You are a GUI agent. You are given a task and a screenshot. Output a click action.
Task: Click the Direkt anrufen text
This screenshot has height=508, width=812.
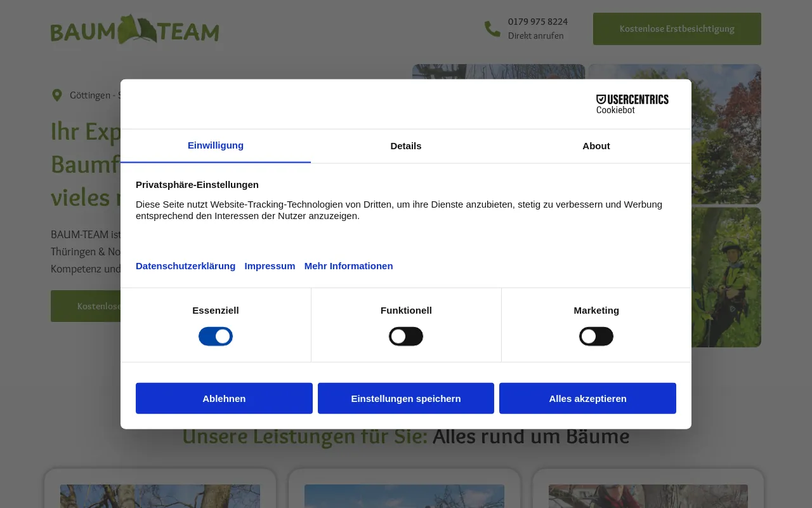(535, 36)
